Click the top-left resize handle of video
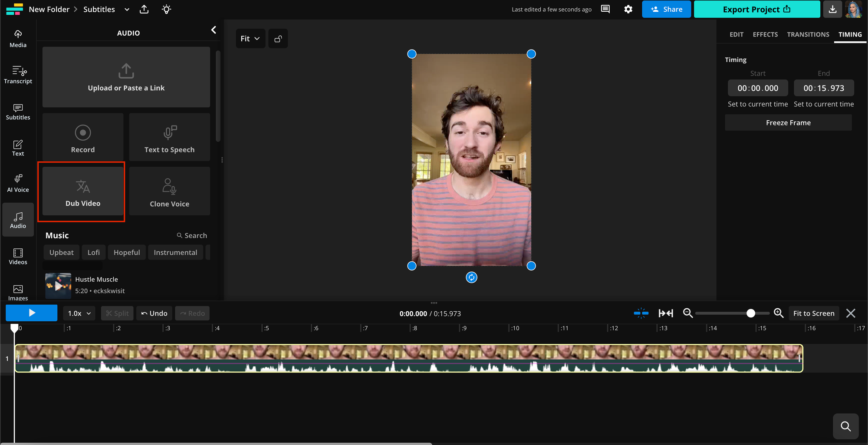 (412, 54)
